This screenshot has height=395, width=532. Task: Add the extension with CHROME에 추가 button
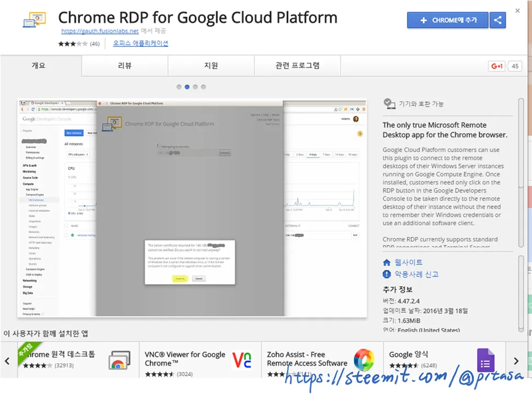point(448,20)
